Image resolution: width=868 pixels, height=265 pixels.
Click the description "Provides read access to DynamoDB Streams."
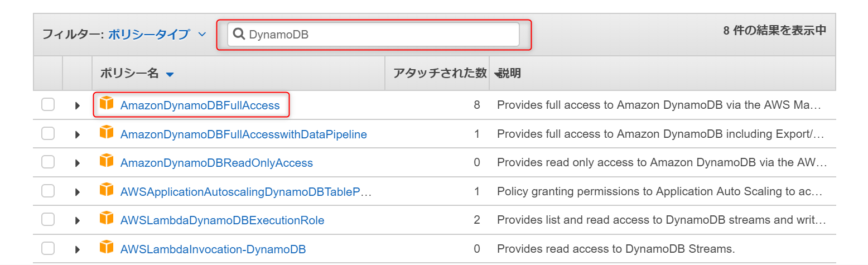pos(616,249)
